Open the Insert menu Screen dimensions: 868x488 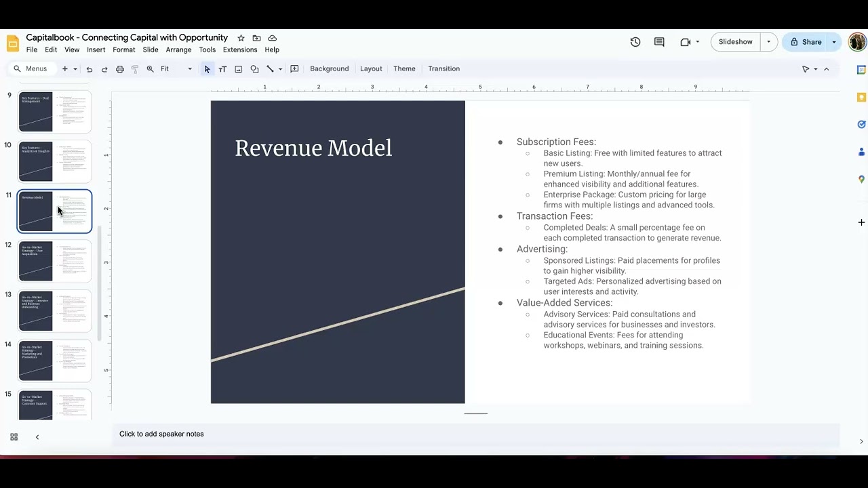96,49
